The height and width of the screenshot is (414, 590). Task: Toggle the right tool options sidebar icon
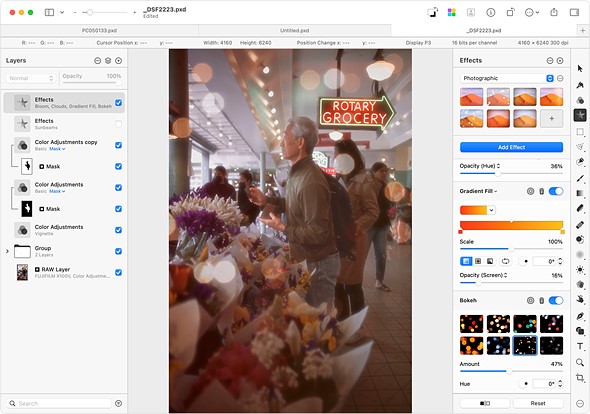[x=574, y=12]
